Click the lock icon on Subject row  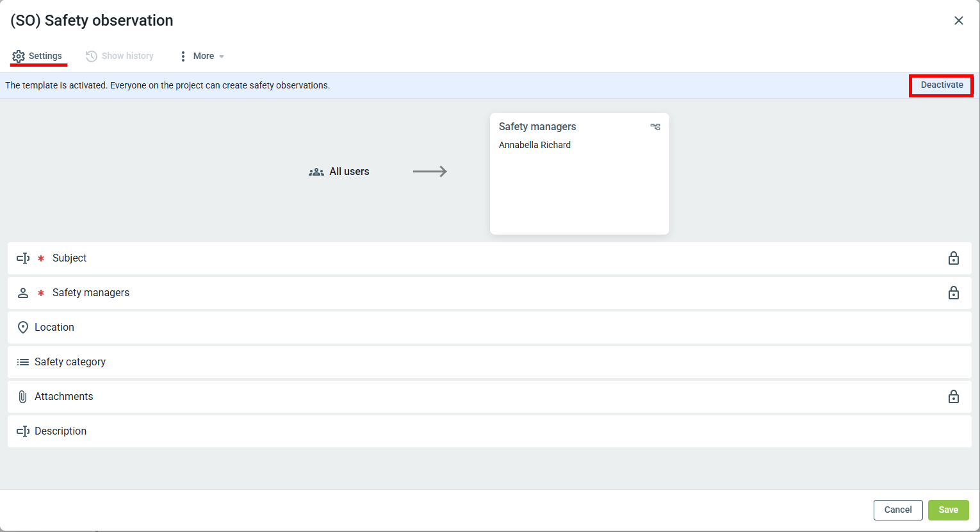click(953, 258)
